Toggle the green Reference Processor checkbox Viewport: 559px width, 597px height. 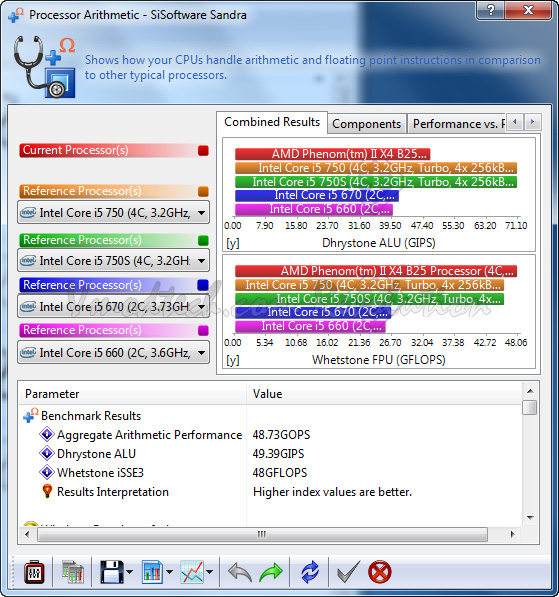(x=203, y=240)
